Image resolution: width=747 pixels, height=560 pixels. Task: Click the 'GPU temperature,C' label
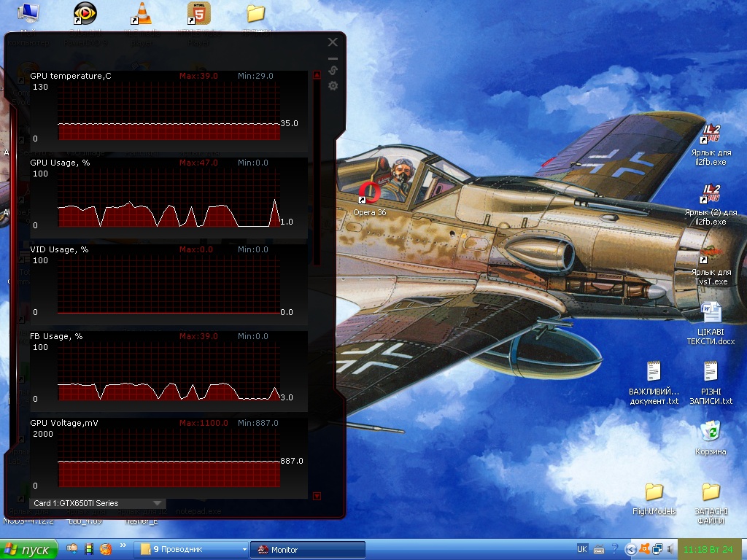point(71,76)
